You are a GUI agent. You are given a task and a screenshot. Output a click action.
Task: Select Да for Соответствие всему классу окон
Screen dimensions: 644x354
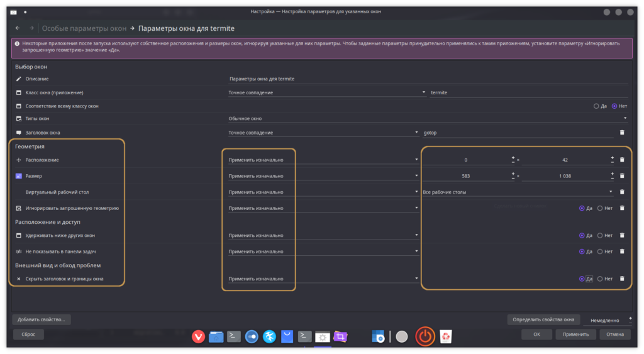point(599,106)
